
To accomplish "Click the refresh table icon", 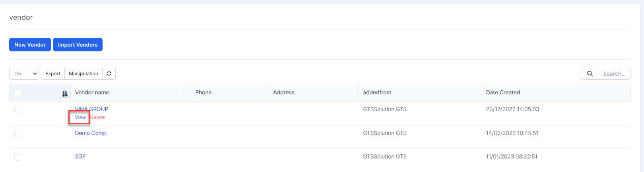I will tap(109, 74).
